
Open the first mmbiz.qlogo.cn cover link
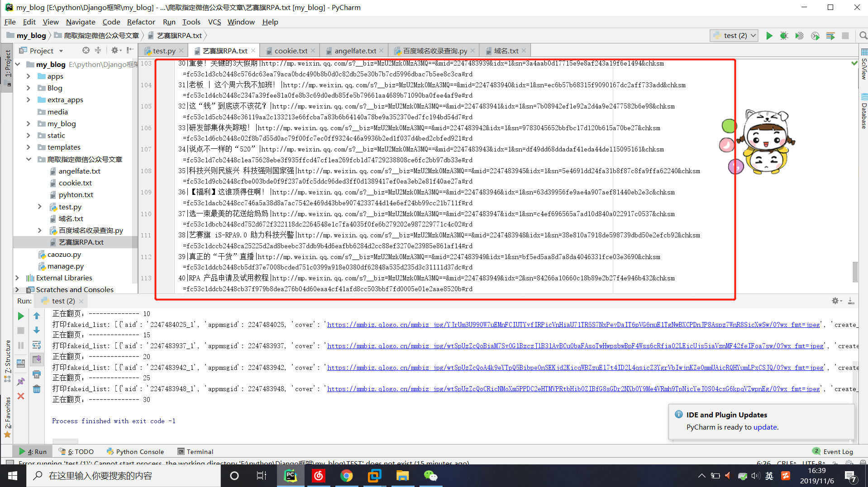573,325
